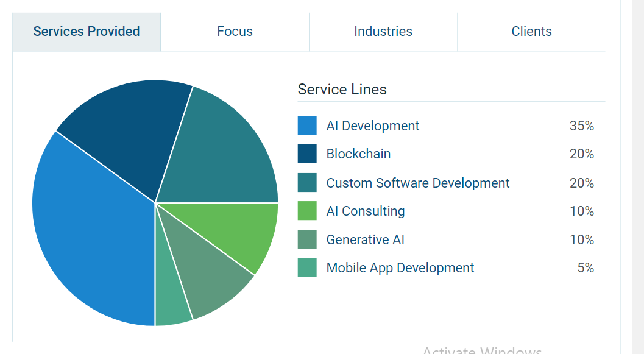Click the AI Consulting bright green swatch
The image size is (644, 354).
pos(307,211)
